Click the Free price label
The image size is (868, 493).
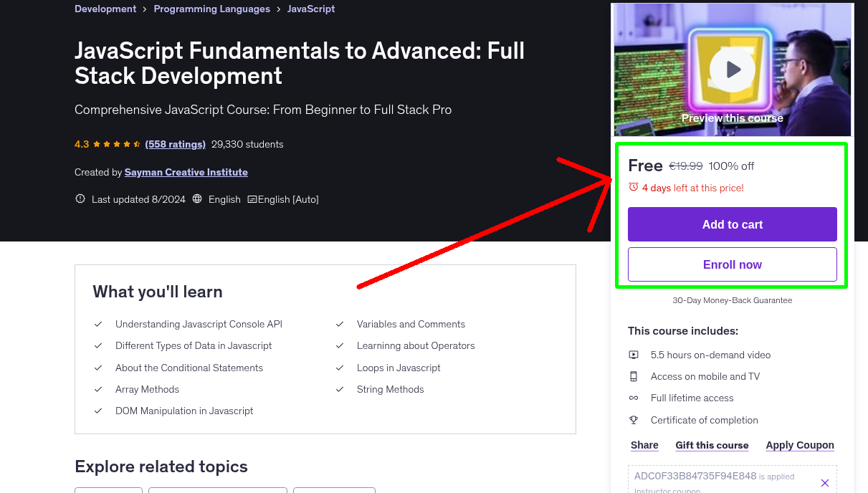tap(645, 166)
